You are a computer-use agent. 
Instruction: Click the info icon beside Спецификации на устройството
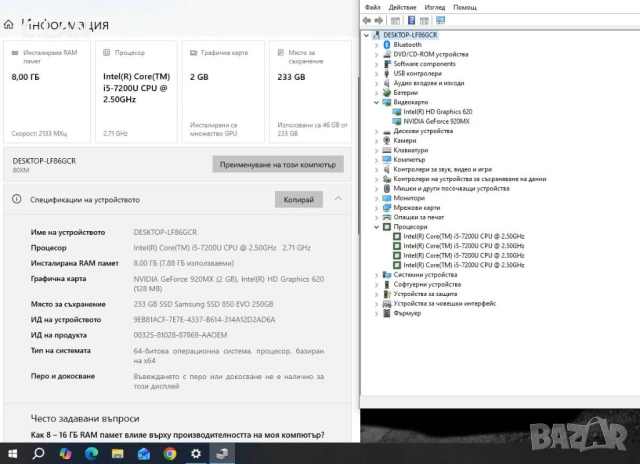(x=17, y=199)
